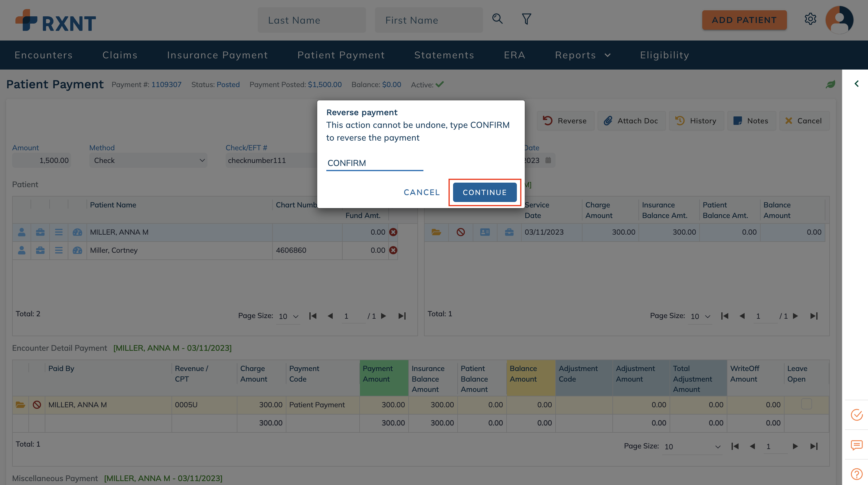868x485 pixels.
Task: Open folder icon in 0005U detail row
Action: tap(20, 405)
